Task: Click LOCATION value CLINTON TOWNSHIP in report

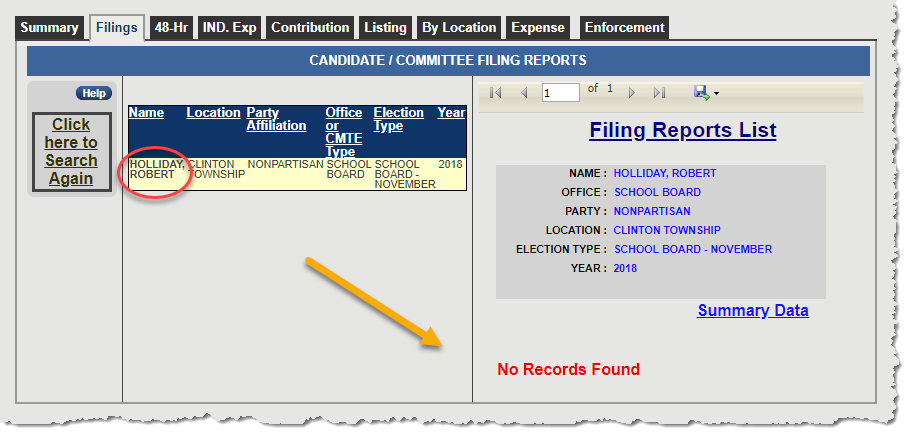Action: [x=667, y=230]
